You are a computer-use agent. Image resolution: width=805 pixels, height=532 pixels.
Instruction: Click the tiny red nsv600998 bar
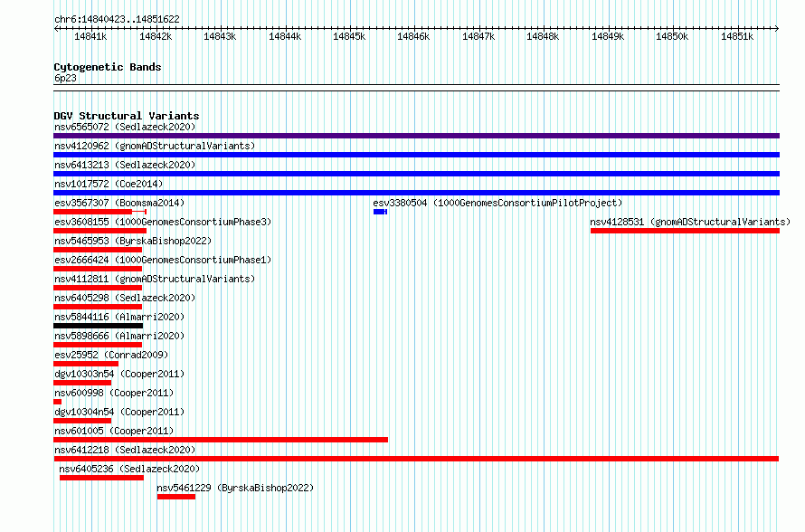58,402
